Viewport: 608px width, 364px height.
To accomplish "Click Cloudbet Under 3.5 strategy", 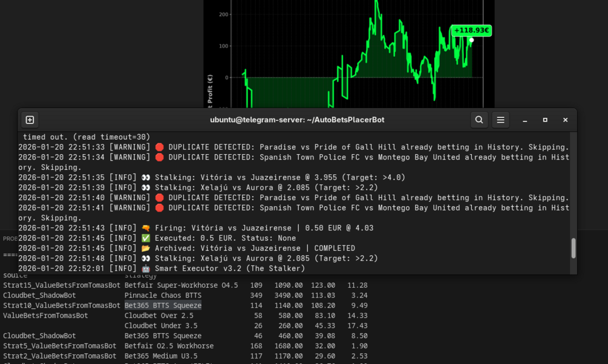I will point(160,326).
